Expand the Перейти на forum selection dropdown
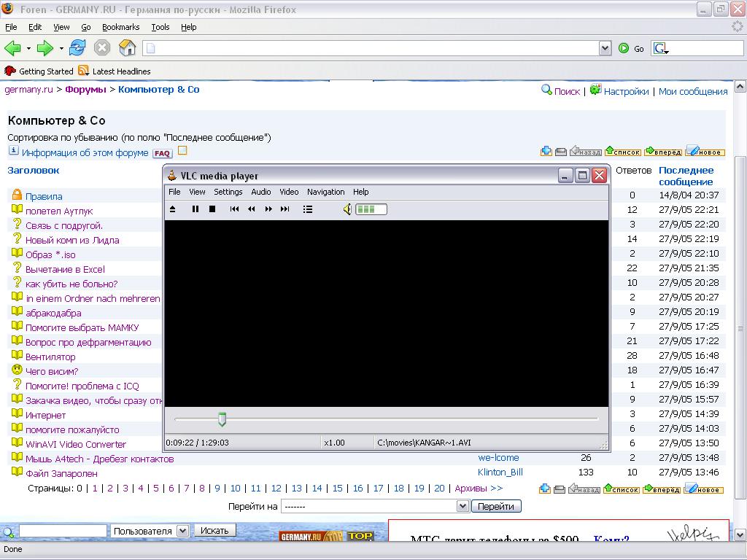 tap(462, 506)
